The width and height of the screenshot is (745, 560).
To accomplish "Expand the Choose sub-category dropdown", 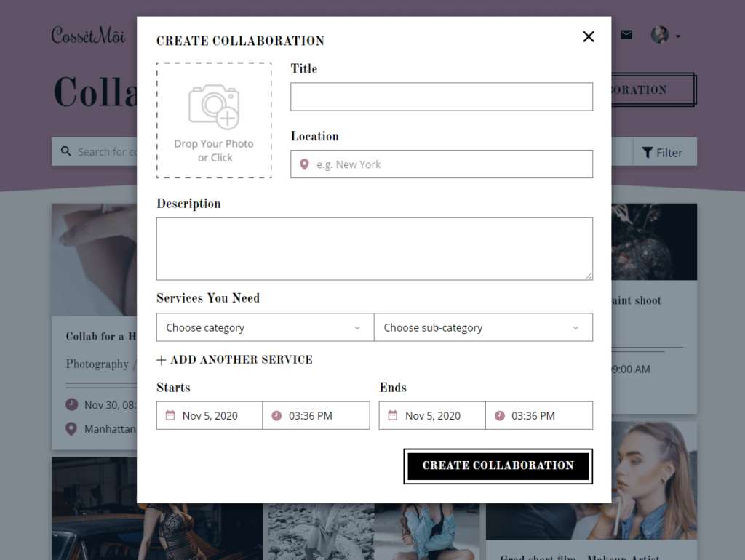I will click(x=483, y=327).
